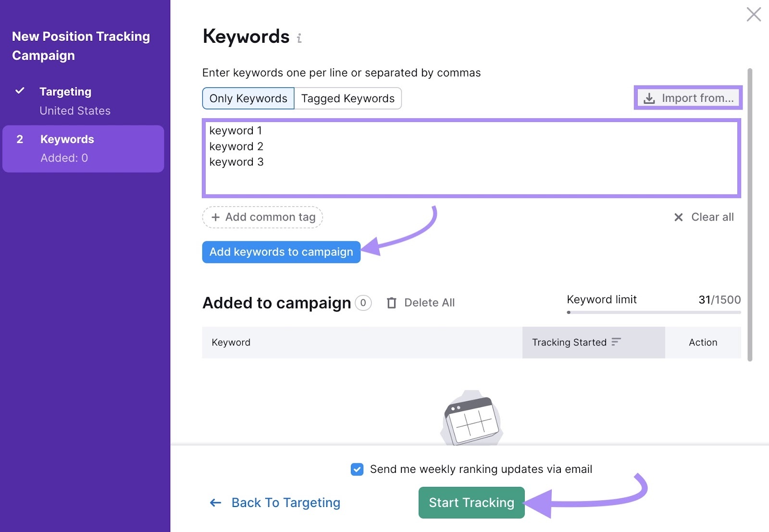This screenshot has height=532, width=769.
Task: Click the checkmark beside Targeting step
Action: coord(20,90)
